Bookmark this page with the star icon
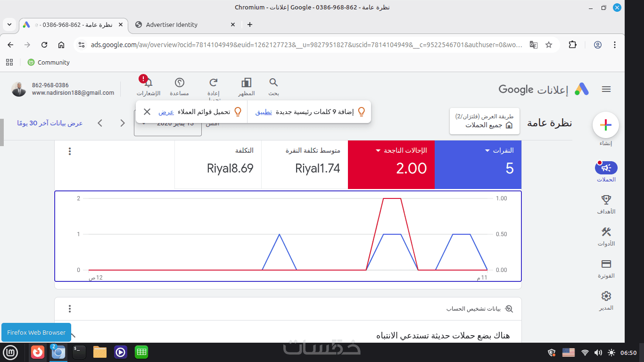The image size is (644, 362). point(549,45)
